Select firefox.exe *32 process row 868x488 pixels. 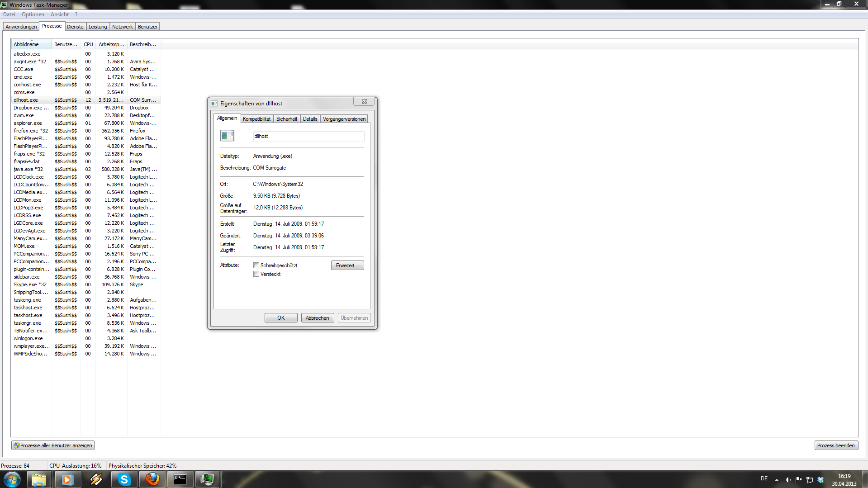tap(86, 131)
